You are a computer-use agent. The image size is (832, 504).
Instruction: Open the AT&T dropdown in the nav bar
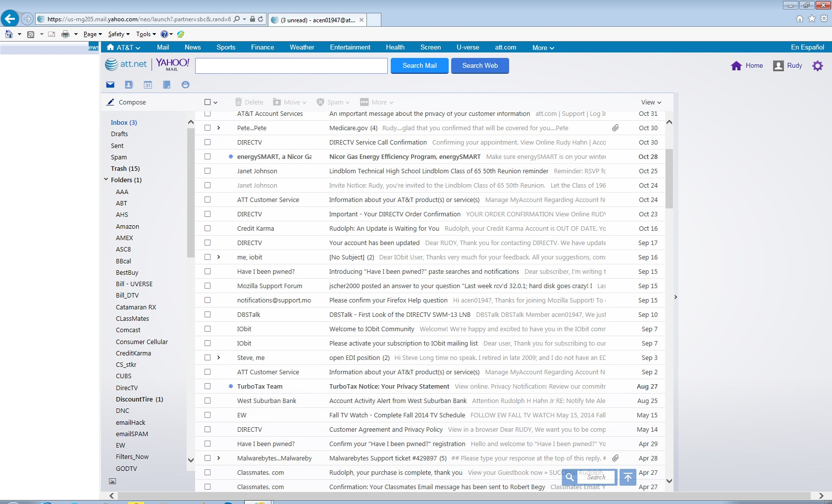coord(124,48)
